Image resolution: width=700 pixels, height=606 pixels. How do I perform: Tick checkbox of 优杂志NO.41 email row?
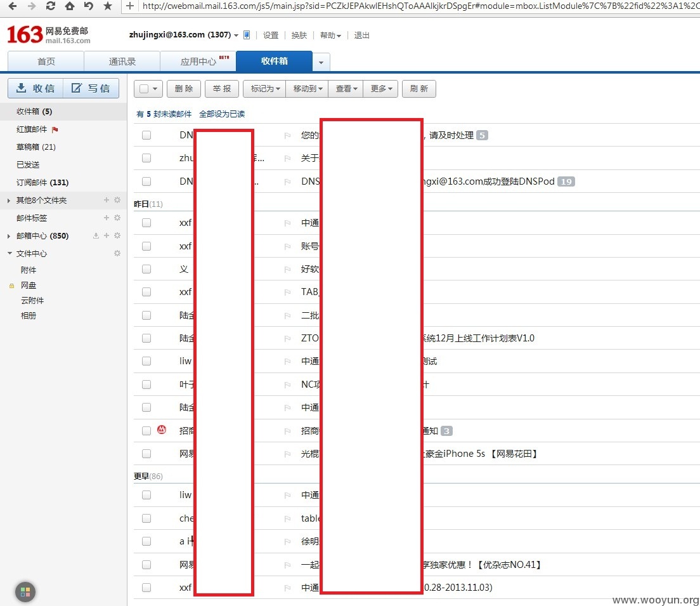point(146,565)
